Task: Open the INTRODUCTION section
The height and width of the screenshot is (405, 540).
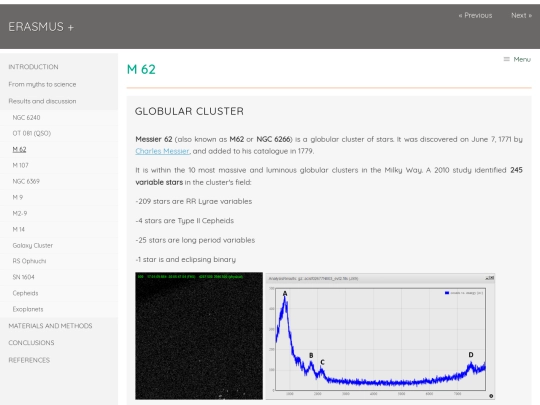Action: [33, 67]
